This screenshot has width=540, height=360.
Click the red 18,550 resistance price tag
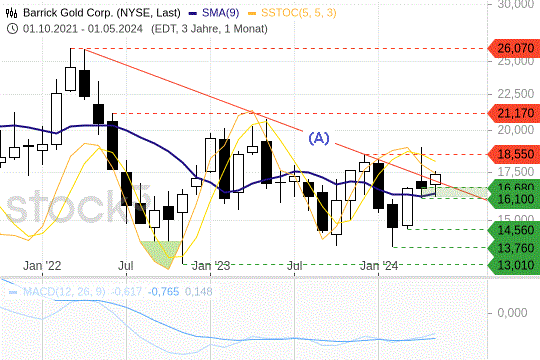pos(514,154)
